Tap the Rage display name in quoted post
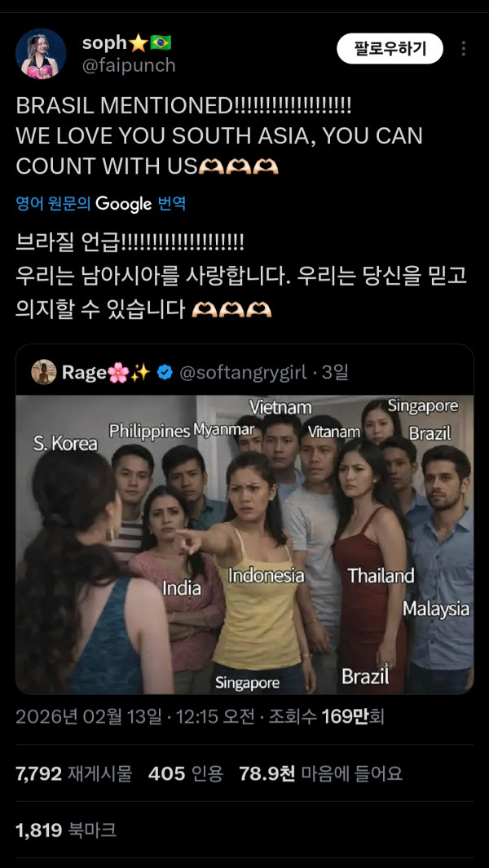The image size is (489, 868). point(85,373)
